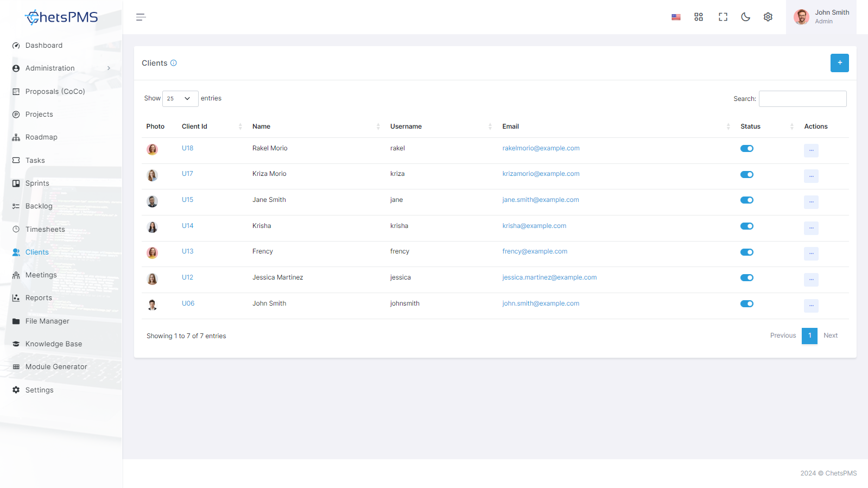Click the sidebar Settings gear icon

coord(16,390)
